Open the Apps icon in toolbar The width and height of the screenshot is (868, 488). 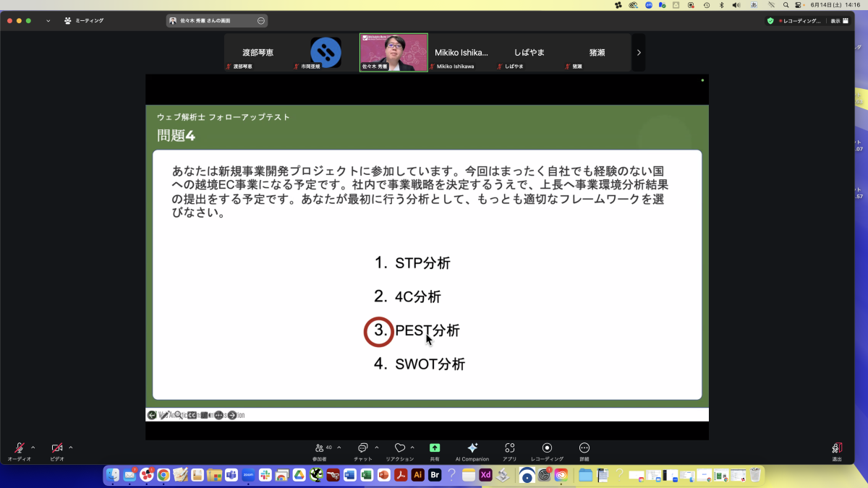click(510, 448)
